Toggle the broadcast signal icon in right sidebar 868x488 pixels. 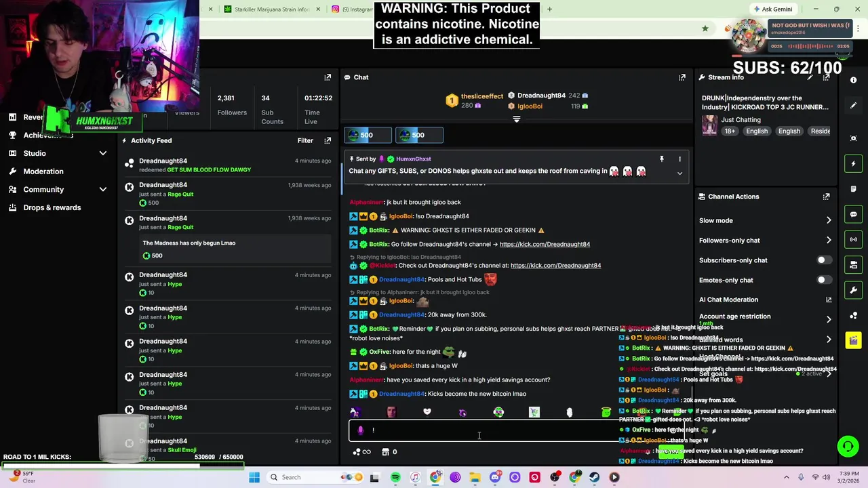(x=853, y=239)
